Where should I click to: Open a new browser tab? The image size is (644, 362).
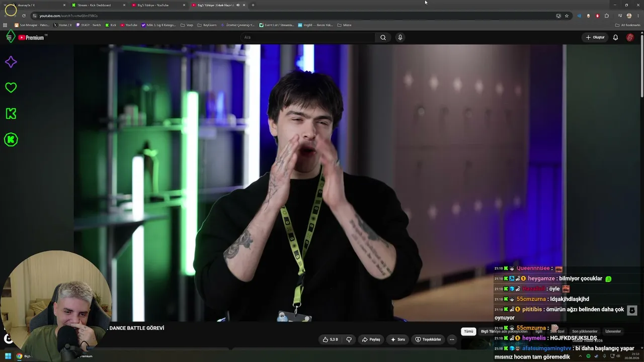(x=253, y=5)
